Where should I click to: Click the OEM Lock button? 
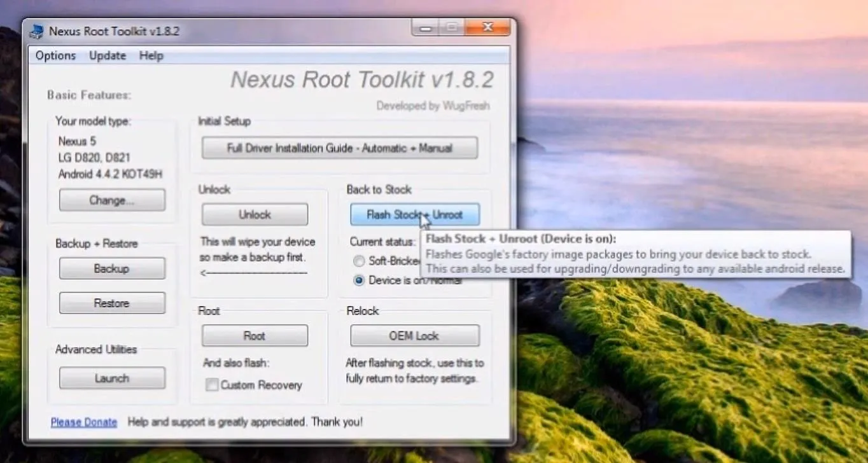[415, 336]
